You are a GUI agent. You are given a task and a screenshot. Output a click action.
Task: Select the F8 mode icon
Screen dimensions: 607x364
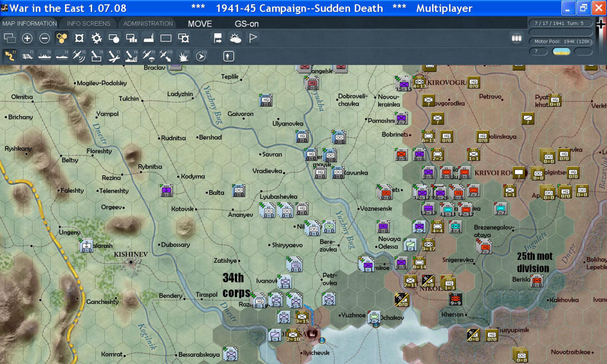pyautogui.click(x=131, y=56)
